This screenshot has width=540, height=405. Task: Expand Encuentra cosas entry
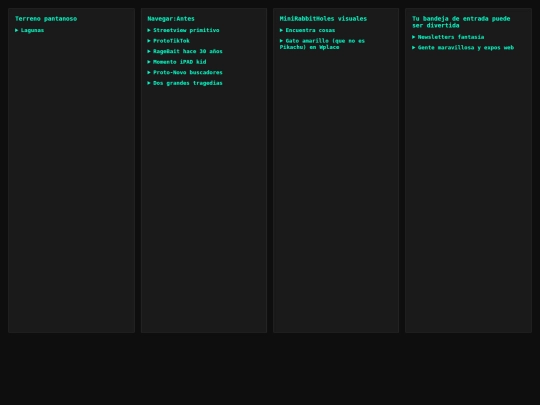pos(308,30)
